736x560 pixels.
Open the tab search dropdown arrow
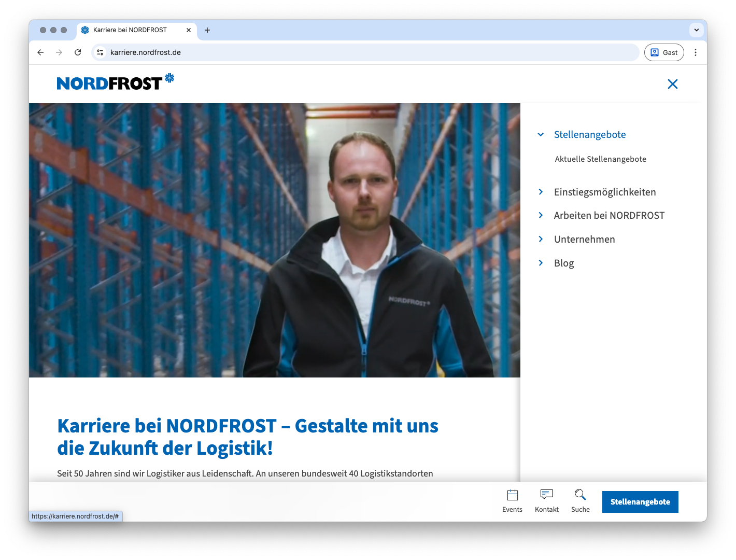click(697, 30)
